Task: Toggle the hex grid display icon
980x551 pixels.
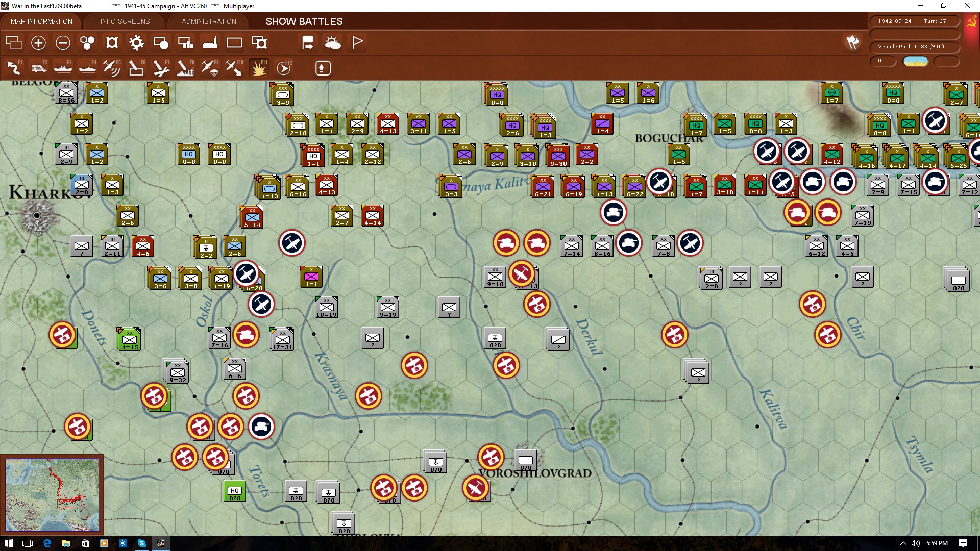Action: (87, 43)
